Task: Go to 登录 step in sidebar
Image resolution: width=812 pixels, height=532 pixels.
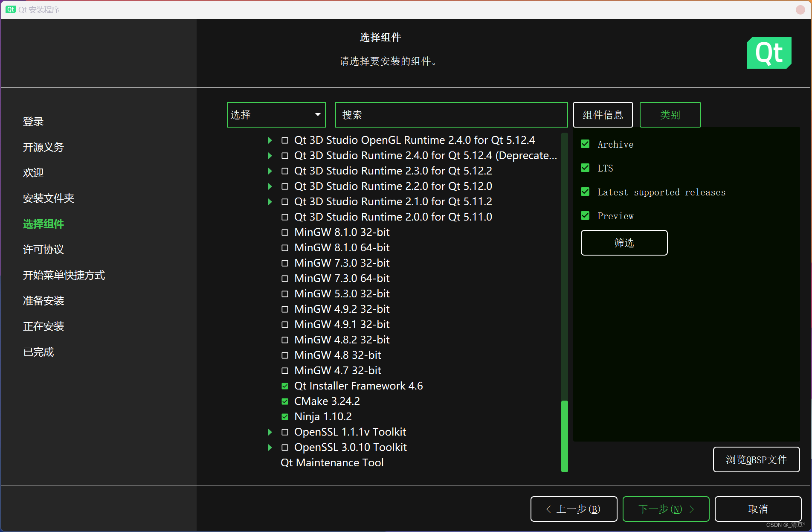Action: pyautogui.click(x=33, y=122)
